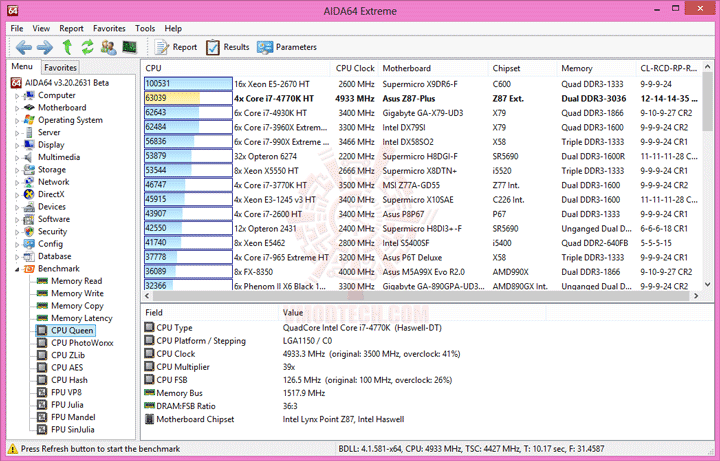Select the FPU VP8 benchmark
The height and width of the screenshot is (461, 720).
point(66,393)
